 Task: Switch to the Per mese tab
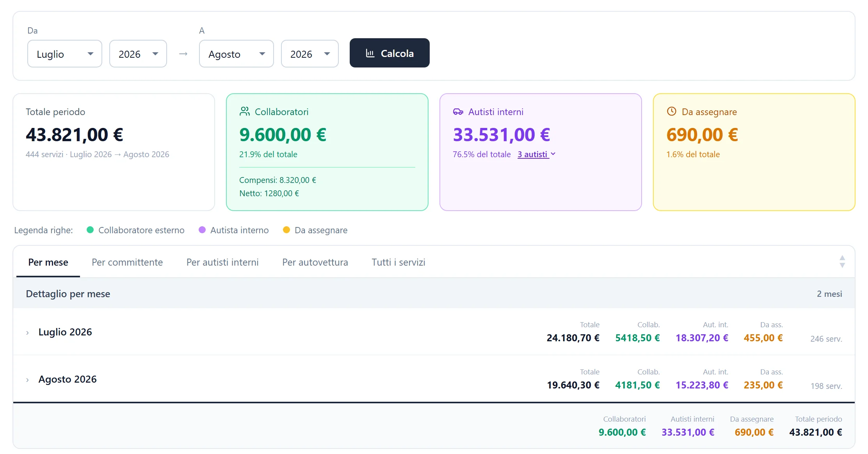coord(48,262)
